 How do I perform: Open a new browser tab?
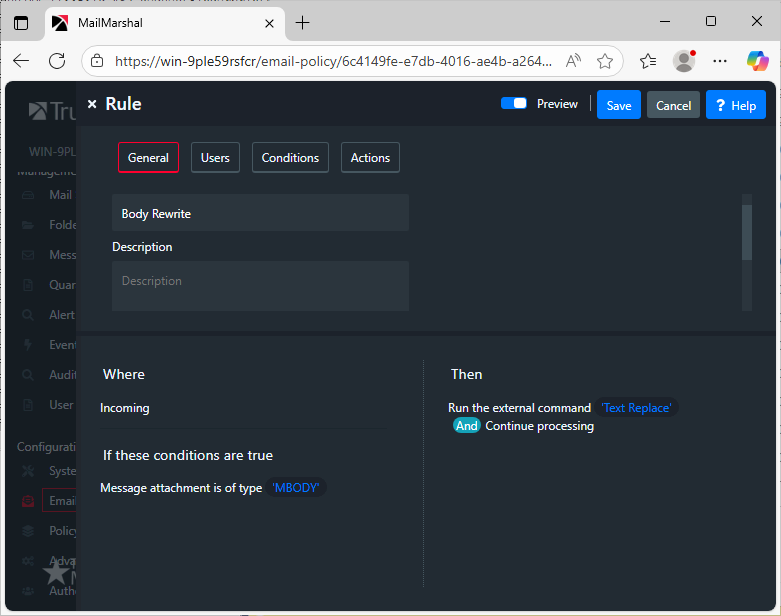[x=303, y=22]
